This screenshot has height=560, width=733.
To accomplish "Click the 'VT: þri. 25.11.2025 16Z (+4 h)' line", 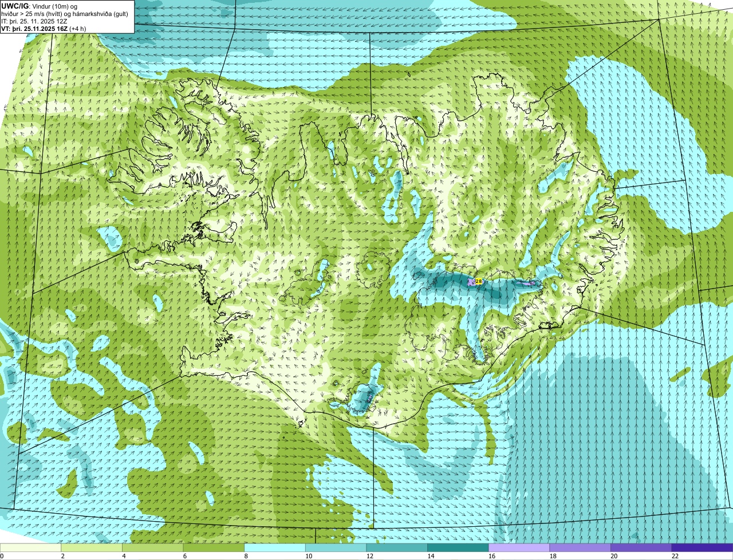I will tap(45, 28).
